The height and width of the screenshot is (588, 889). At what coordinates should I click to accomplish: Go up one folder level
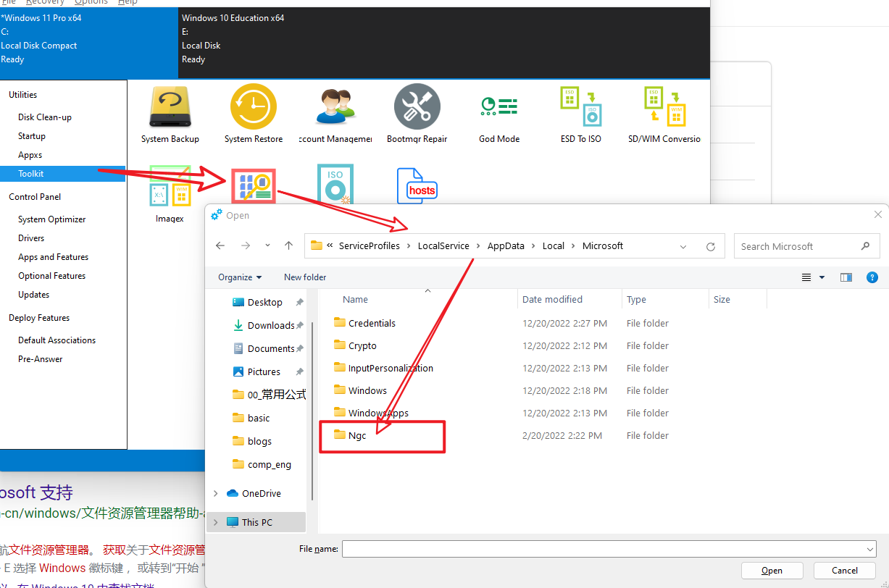(x=288, y=245)
